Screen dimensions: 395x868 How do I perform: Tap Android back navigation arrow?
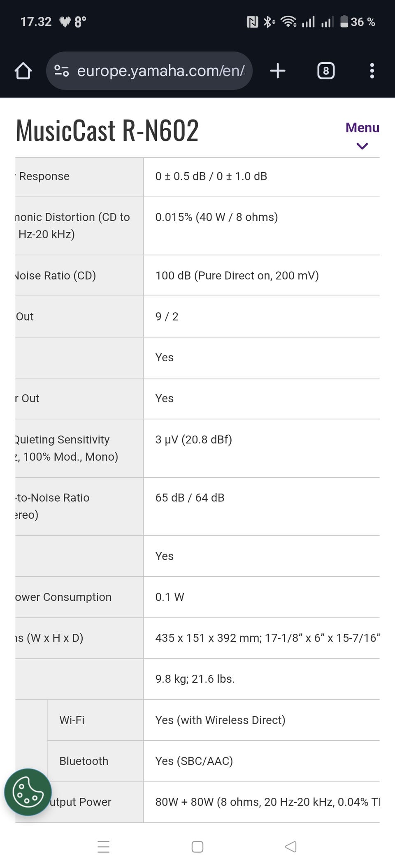pyautogui.click(x=291, y=847)
